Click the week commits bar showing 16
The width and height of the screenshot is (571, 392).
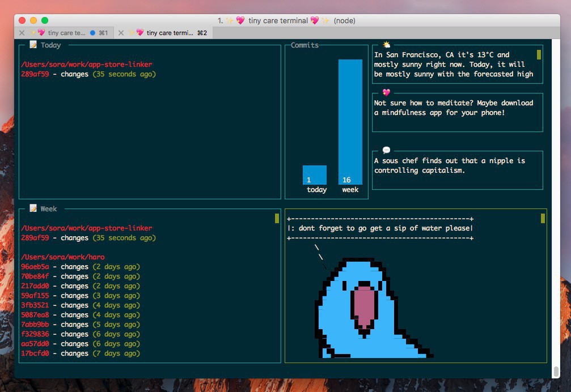[x=350, y=122]
